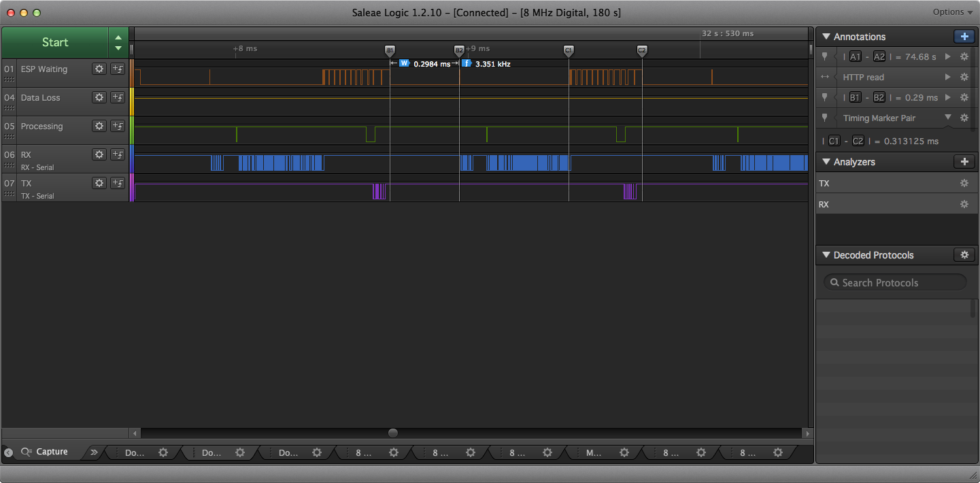980x483 pixels.
Task: Grab the ESP Waiting channel drag handle
Action: point(9,79)
